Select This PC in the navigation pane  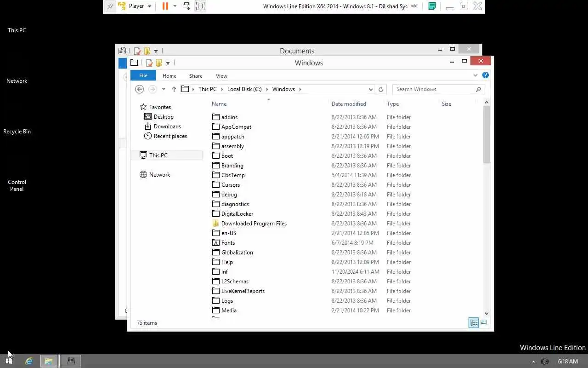pos(167,155)
